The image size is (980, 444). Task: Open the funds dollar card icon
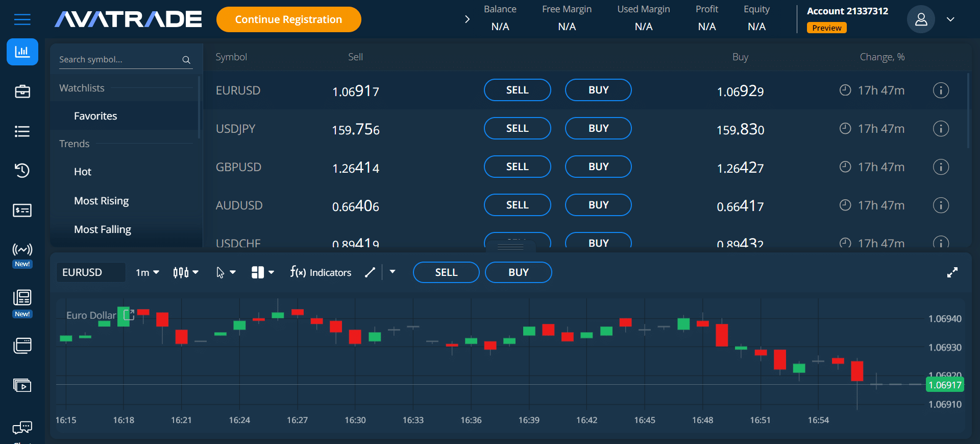click(22, 210)
